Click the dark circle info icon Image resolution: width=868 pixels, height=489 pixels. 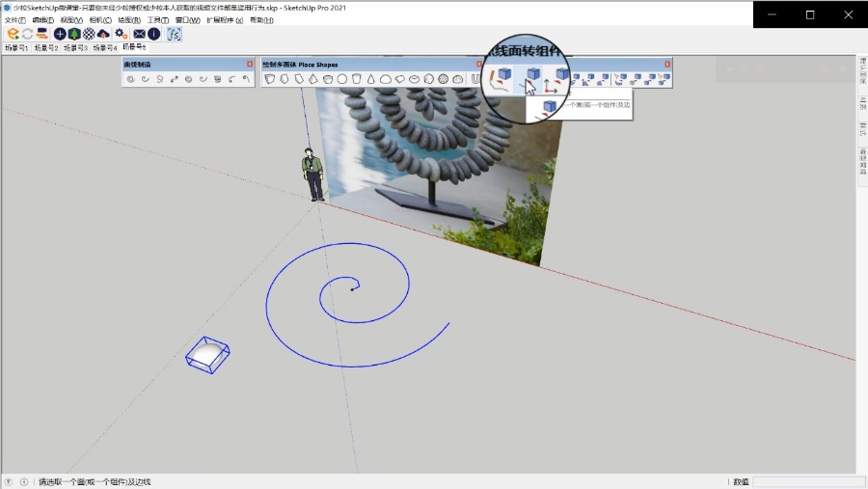(x=154, y=35)
